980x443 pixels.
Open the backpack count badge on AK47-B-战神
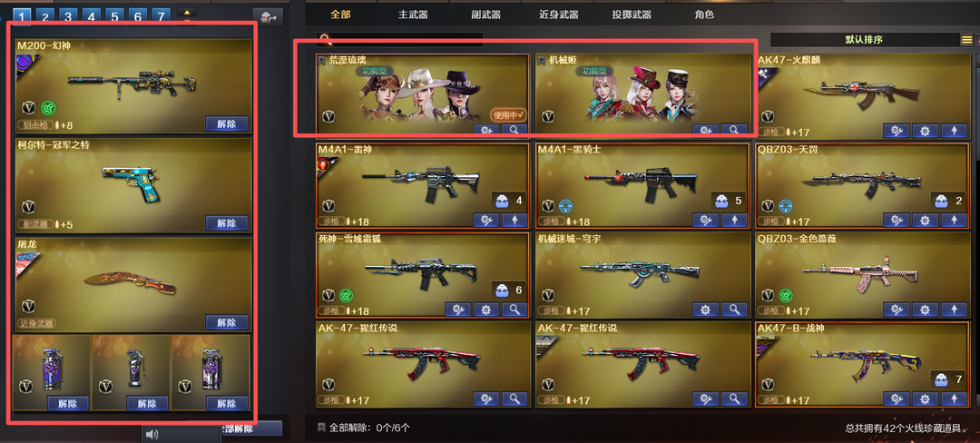click(x=948, y=379)
